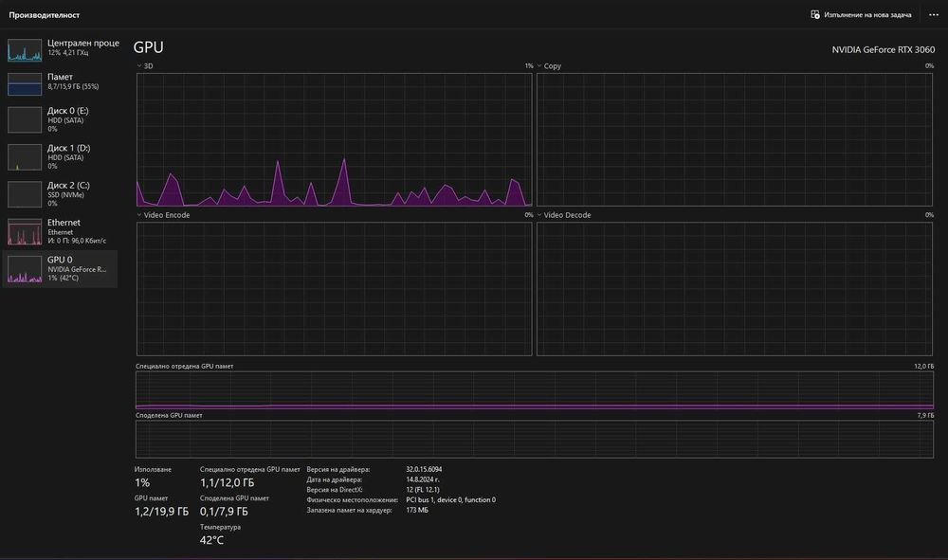Open the Copy engine dropdown
Viewport: 948px width, 560px height.
click(539, 66)
